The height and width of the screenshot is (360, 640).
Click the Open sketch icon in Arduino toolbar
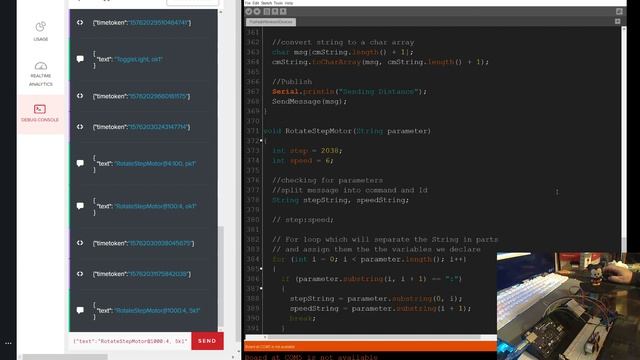click(275, 11)
